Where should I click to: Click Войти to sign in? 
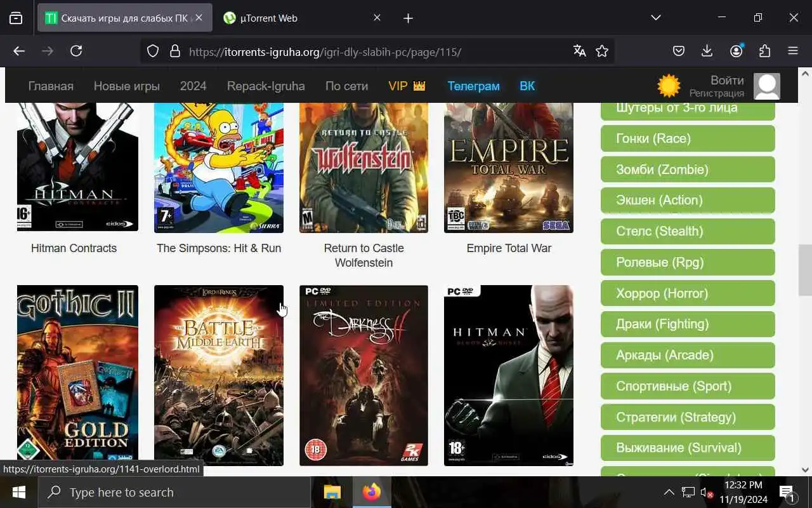click(x=727, y=80)
